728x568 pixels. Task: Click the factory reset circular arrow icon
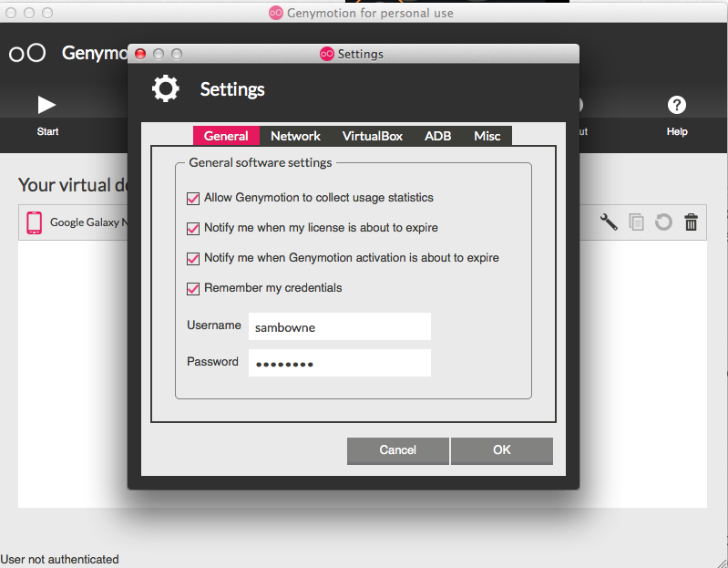point(663,222)
